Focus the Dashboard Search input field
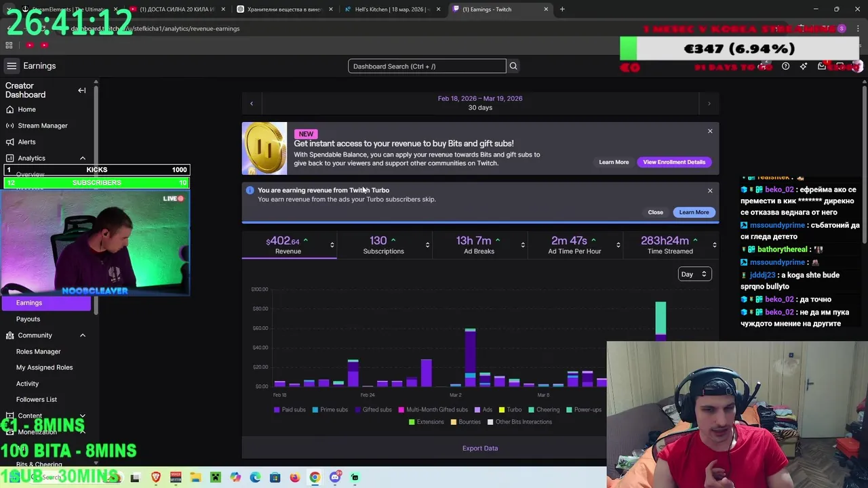868x488 pixels. pos(427,66)
